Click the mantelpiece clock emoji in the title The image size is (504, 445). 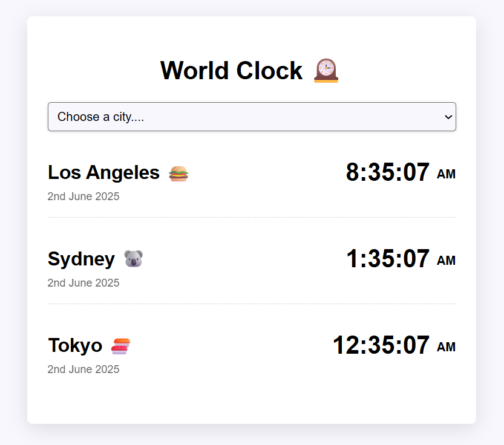pyautogui.click(x=325, y=71)
